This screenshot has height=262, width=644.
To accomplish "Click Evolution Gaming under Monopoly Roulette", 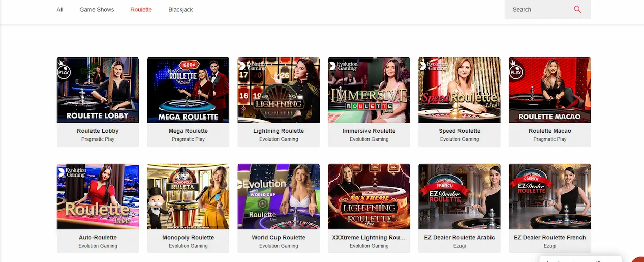I will click(188, 246).
